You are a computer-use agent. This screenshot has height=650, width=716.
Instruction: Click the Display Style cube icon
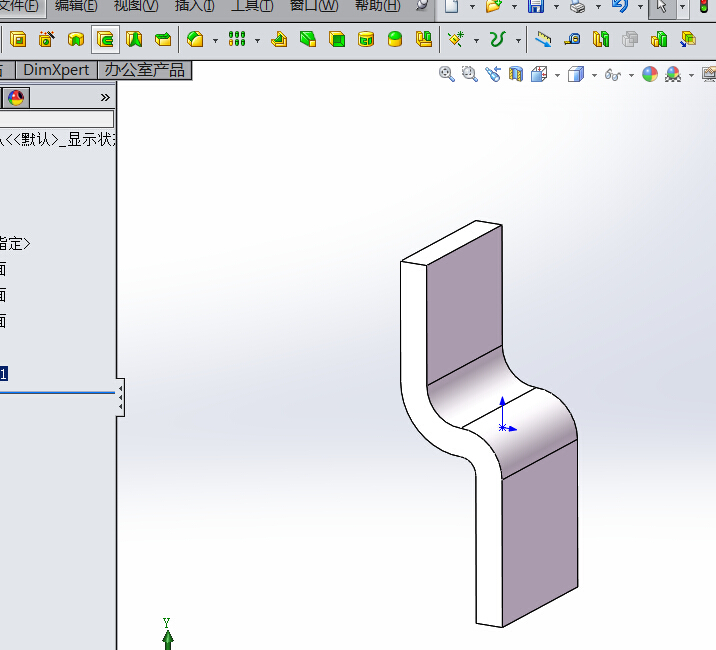click(576, 74)
